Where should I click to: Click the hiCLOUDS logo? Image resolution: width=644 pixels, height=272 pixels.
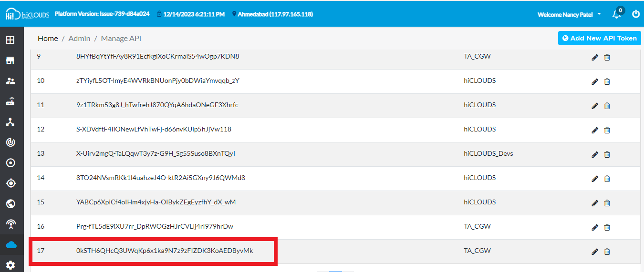pos(27,15)
